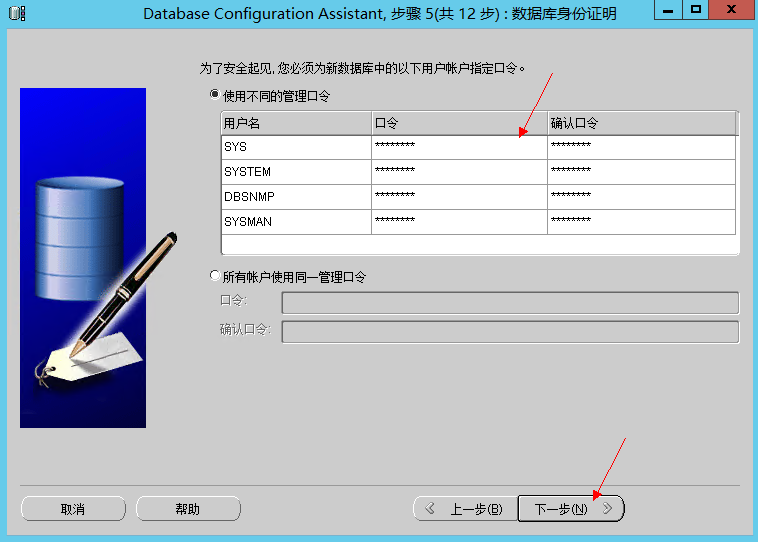Click the SYS 口令 password cell

[x=458, y=147]
